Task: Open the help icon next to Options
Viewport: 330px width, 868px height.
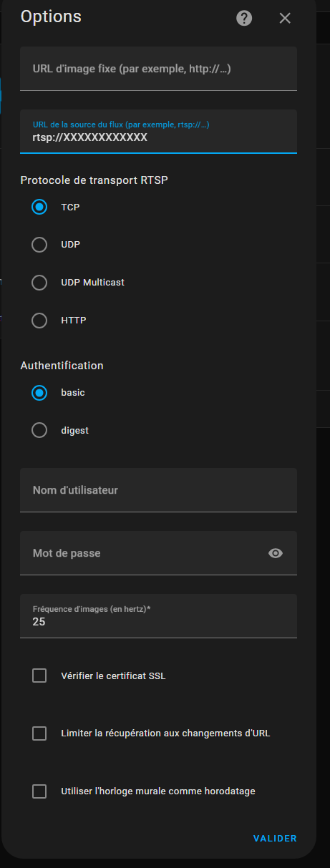Action: 245,18
